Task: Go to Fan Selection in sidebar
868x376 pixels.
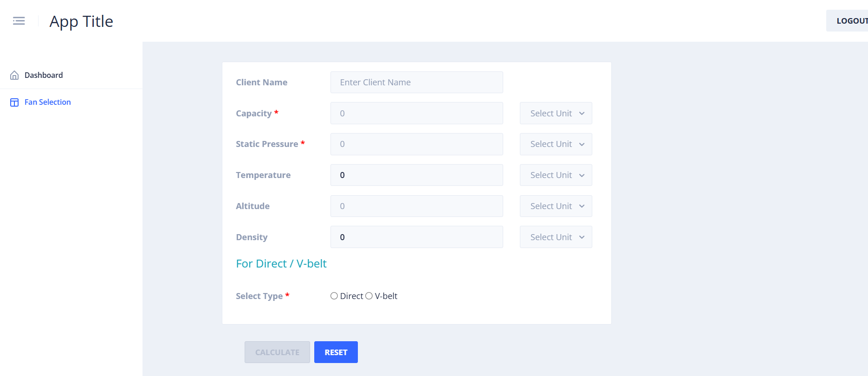Action: click(47, 102)
